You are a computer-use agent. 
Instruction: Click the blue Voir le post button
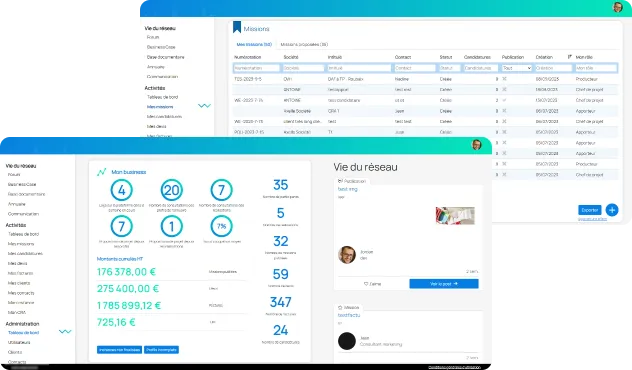[444, 284]
